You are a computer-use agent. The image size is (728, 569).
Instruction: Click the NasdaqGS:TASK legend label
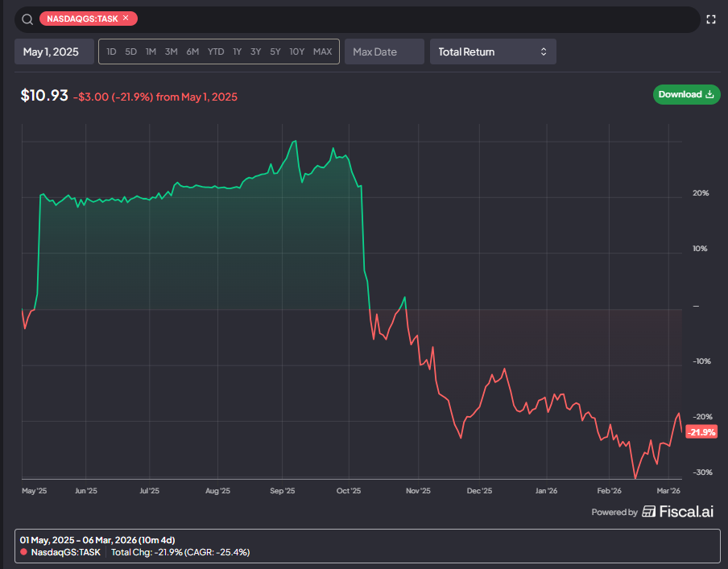(x=65, y=552)
